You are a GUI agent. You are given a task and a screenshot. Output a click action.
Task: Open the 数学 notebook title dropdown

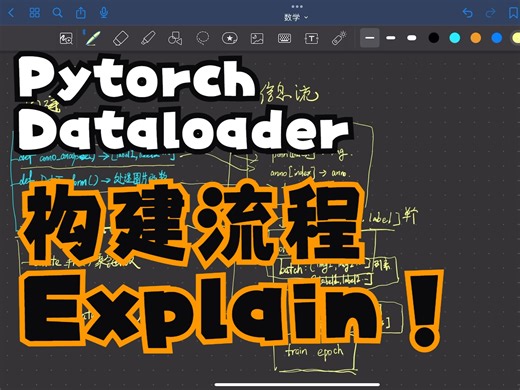[x=296, y=17]
